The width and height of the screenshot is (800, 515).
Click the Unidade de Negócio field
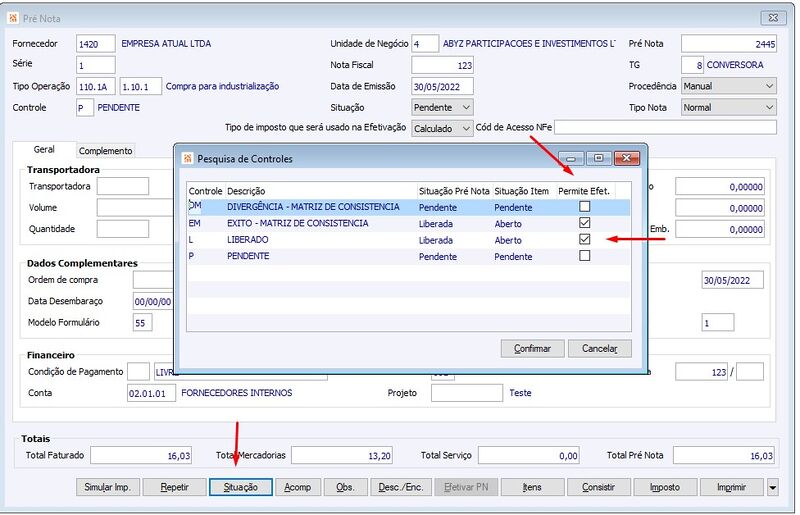coord(425,44)
